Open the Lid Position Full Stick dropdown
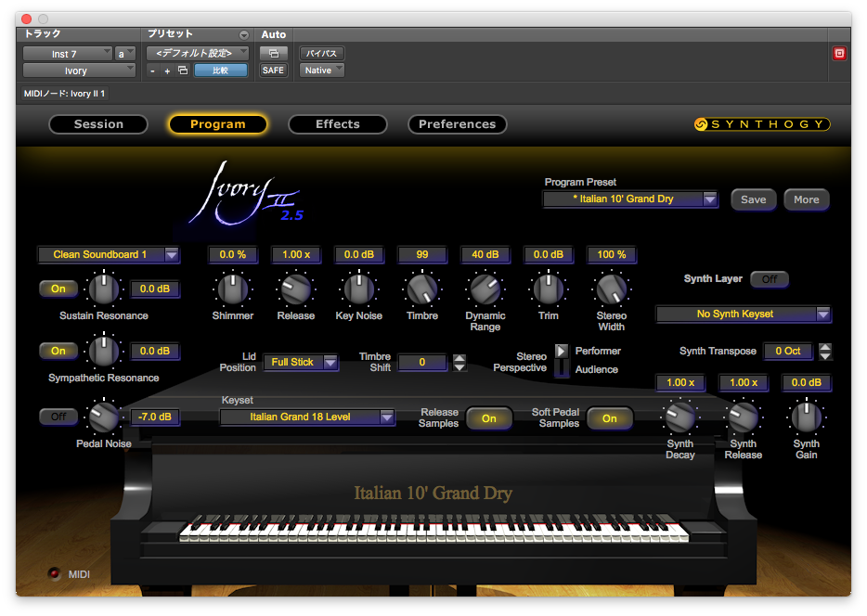 [300, 362]
